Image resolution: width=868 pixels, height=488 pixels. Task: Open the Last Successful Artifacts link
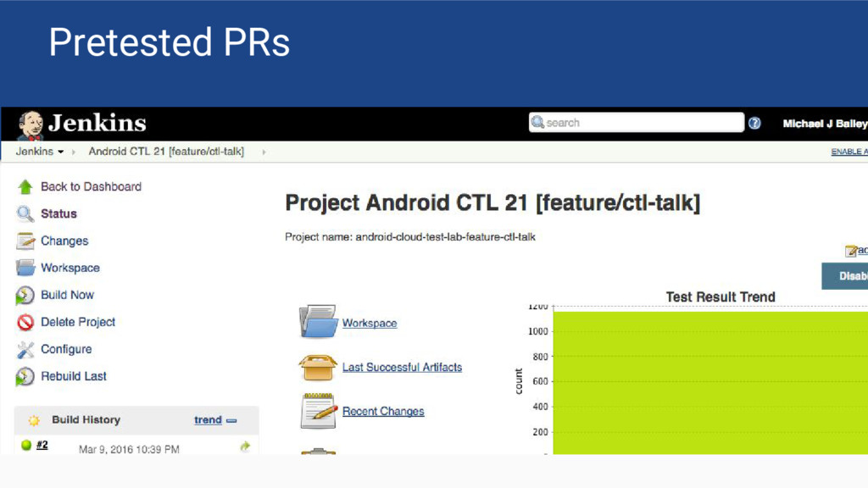tap(402, 368)
